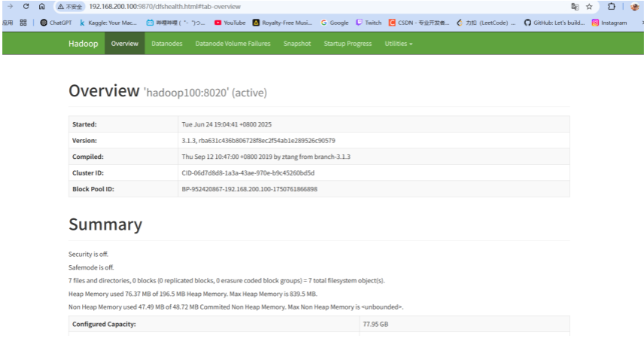Viewport: 644px width, 357px height.
Task: Click the browser home icon
Action: point(42,6)
